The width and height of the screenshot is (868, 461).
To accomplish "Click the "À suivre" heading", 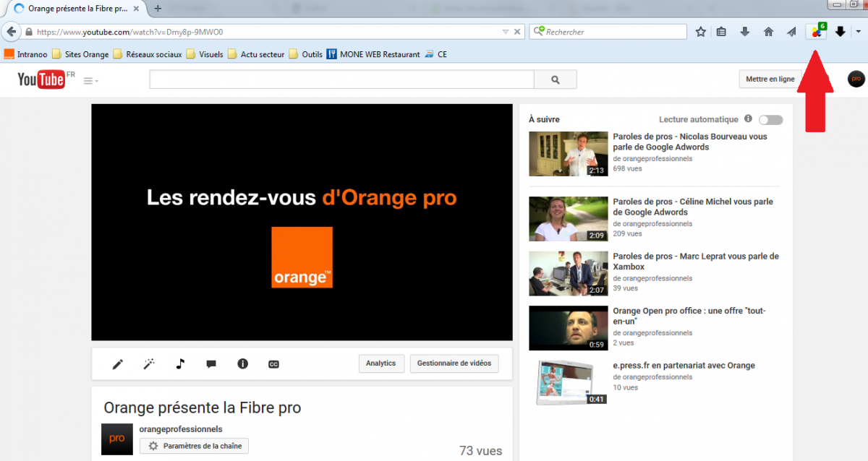I will click(544, 119).
